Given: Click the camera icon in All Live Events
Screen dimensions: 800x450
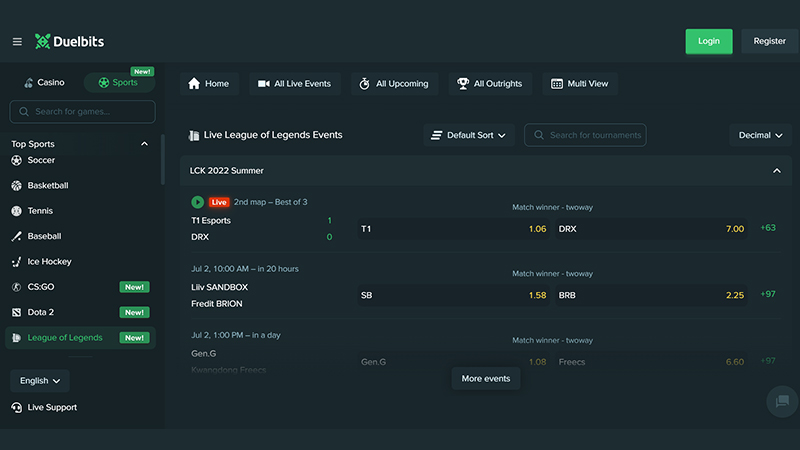Looking at the screenshot, I should click(263, 84).
